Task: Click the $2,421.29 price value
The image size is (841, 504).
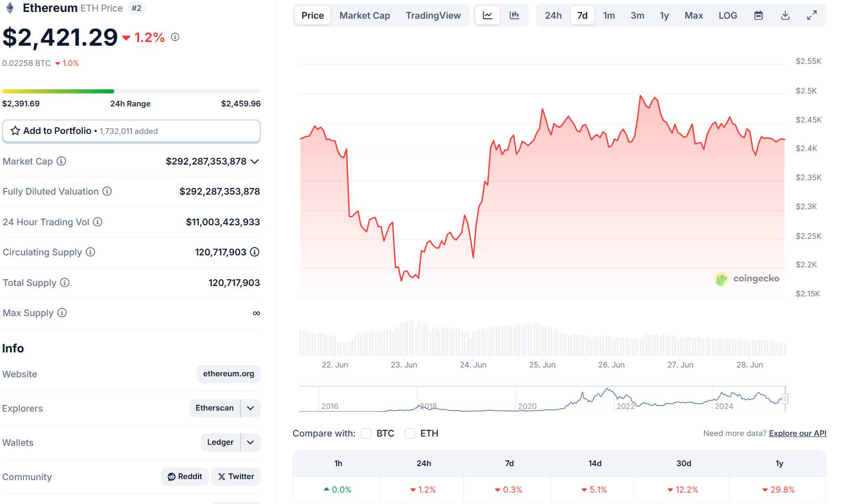Action: tap(60, 37)
